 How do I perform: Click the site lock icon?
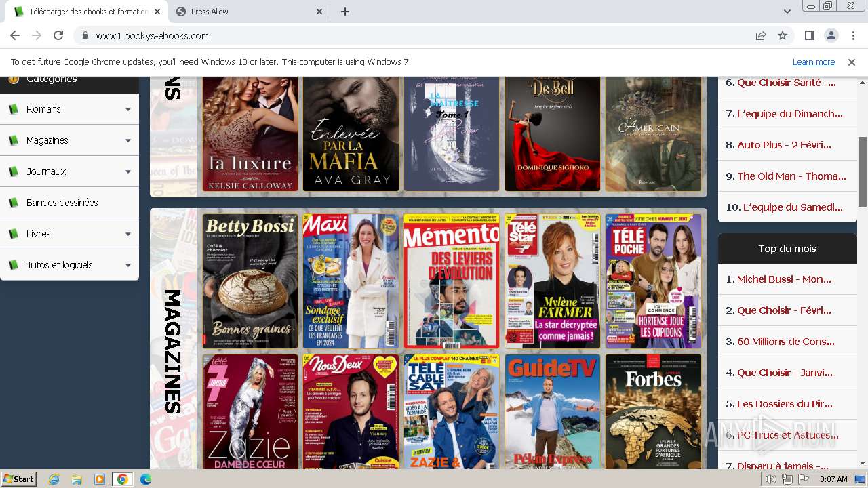[x=85, y=35]
